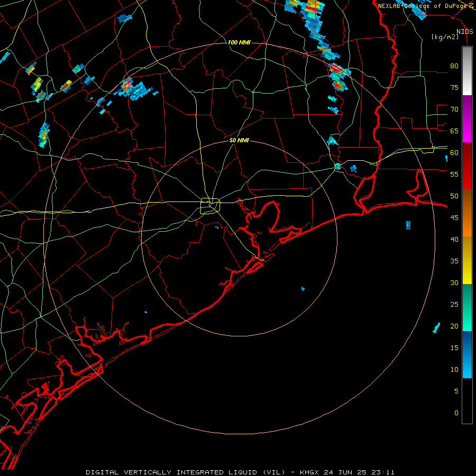Select the 40 value on the VIL scale

454,239
